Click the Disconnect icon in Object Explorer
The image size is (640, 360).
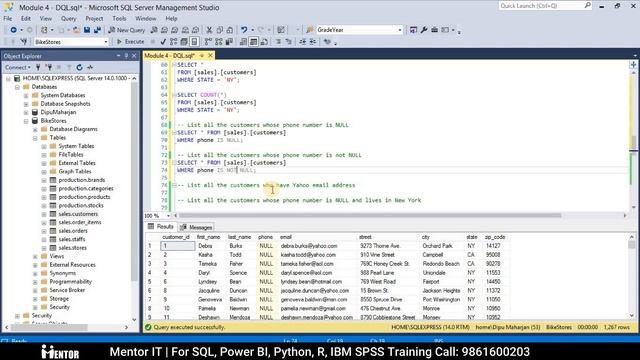(x=49, y=67)
